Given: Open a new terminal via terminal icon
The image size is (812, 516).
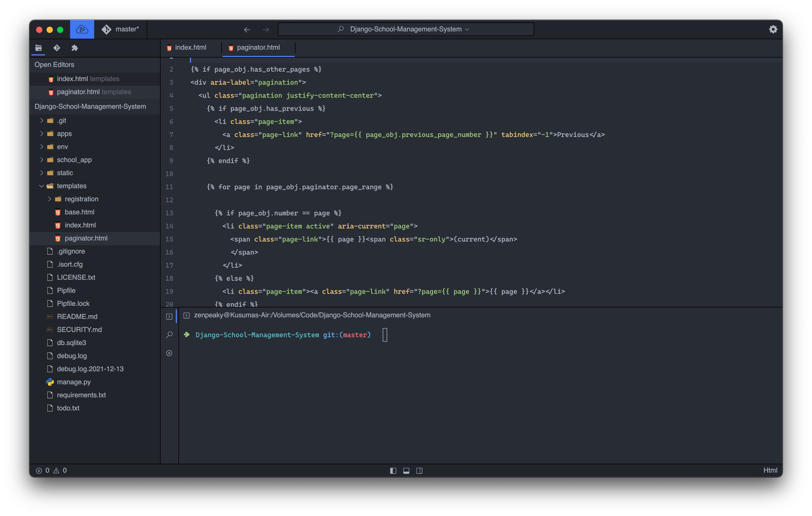Looking at the screenshot, I should [169, 316].
